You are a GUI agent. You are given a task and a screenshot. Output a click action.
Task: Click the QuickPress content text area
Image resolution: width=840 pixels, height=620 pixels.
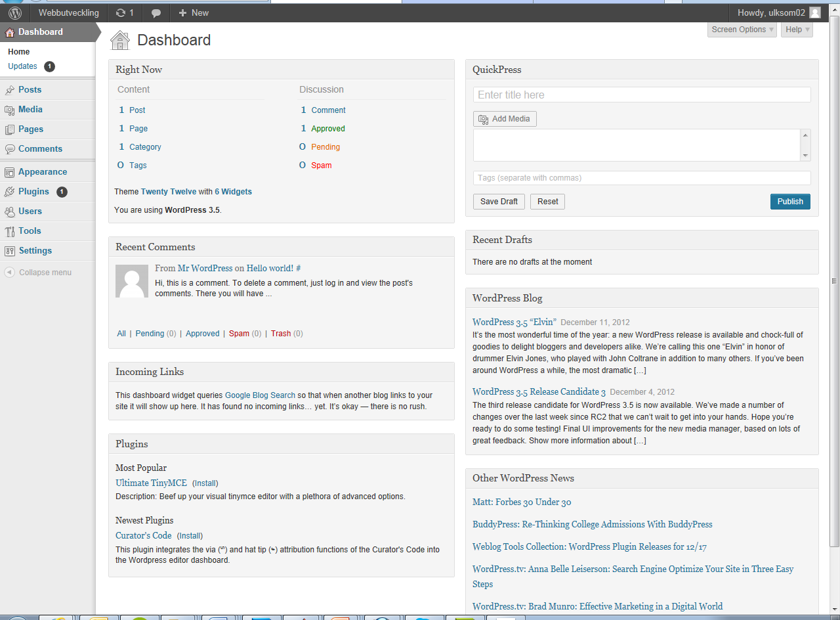pyautogui.click(x=637, y=145)
